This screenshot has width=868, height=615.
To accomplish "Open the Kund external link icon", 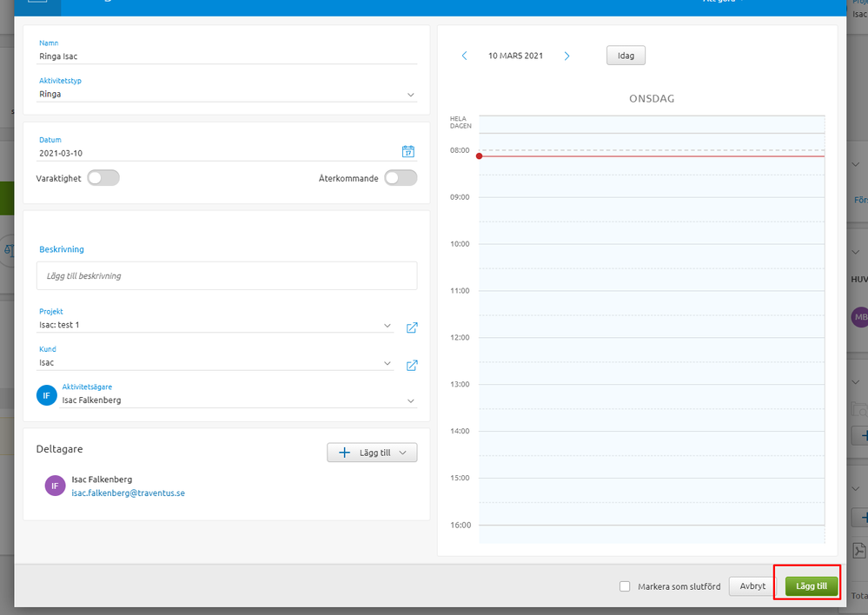I will point(412,366).
